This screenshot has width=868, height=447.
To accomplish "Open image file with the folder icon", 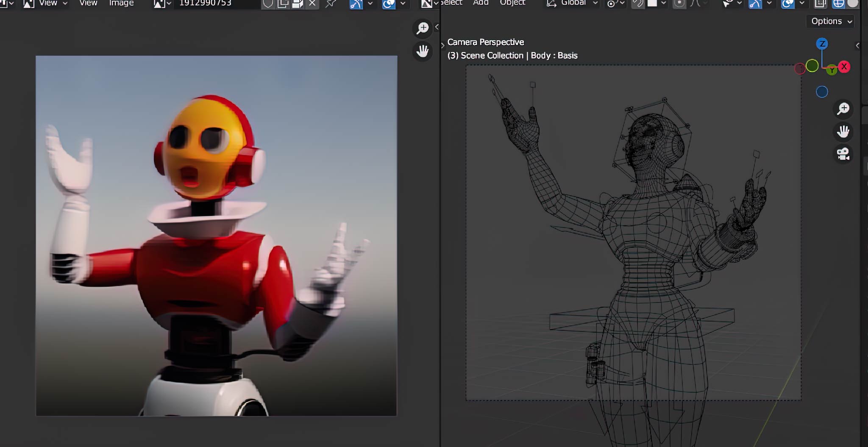I will 298,3.
